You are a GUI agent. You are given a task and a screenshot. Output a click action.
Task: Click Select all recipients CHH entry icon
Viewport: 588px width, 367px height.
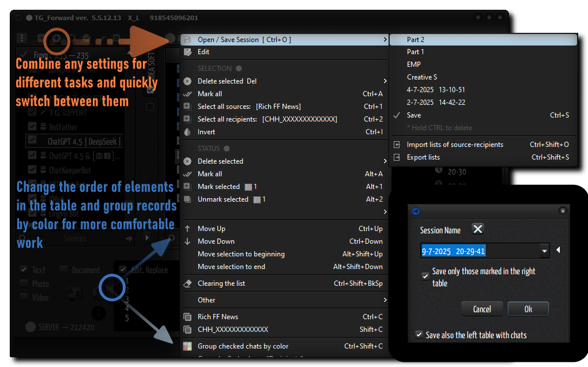187,119
